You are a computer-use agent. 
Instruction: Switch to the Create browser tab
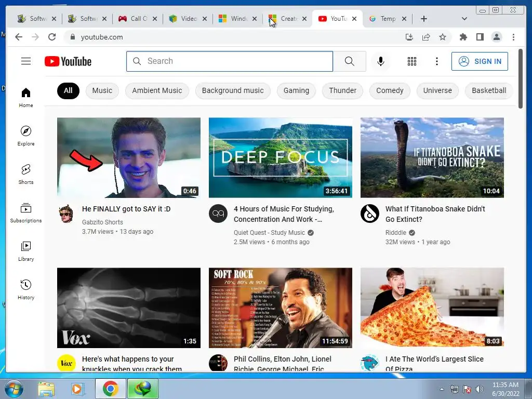pyautogui.click(x=288, y=19)
